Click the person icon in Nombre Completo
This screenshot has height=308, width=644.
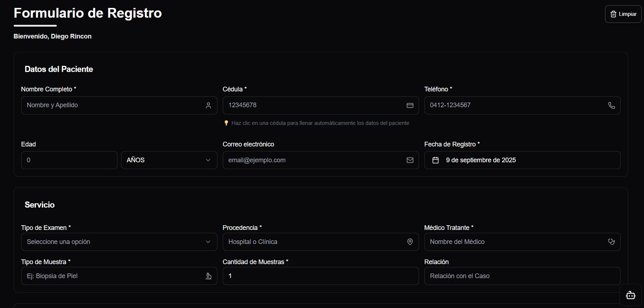pyautogui.click(x=208, y=105)
